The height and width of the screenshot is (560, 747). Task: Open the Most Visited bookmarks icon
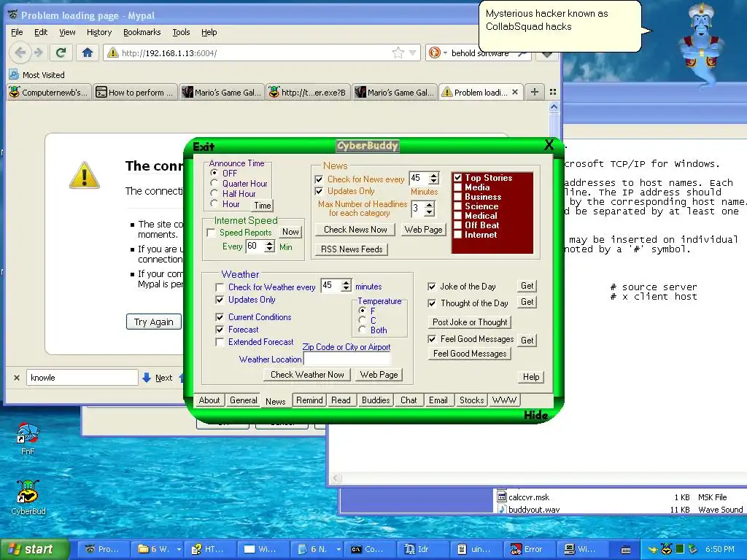tap(15, 75)
